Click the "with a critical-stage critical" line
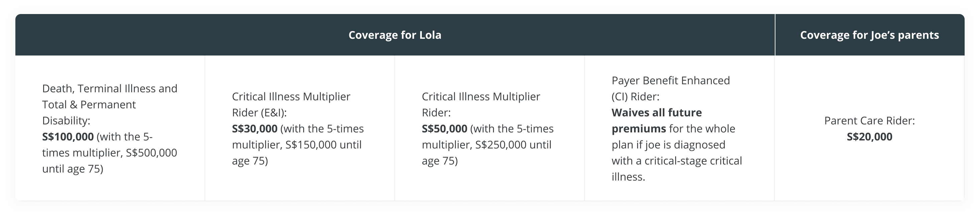Viewport: 980px width, 218px height. click(677, 161)
